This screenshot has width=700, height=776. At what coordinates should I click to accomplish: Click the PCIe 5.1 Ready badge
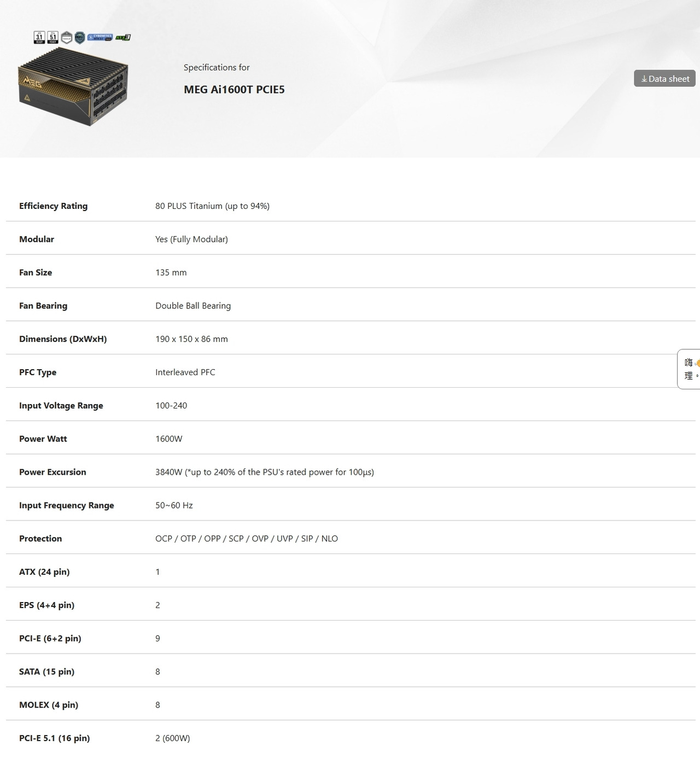coord(53,37)
